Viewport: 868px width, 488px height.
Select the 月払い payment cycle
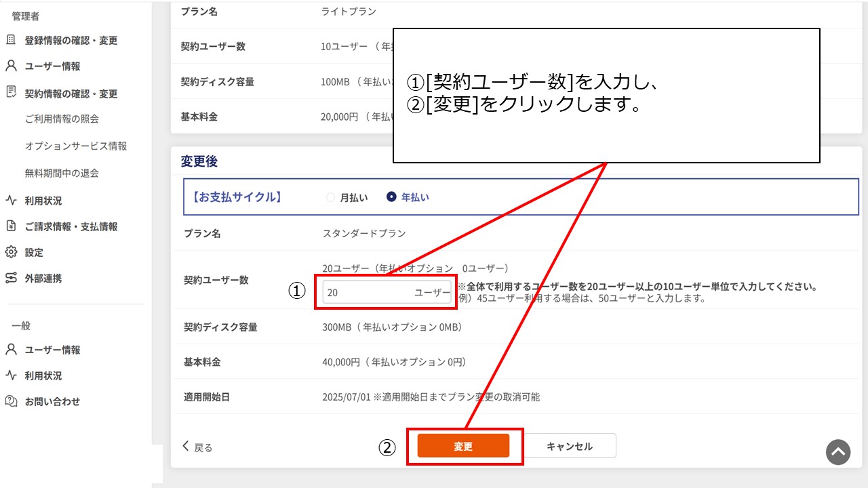pos(331,197)
